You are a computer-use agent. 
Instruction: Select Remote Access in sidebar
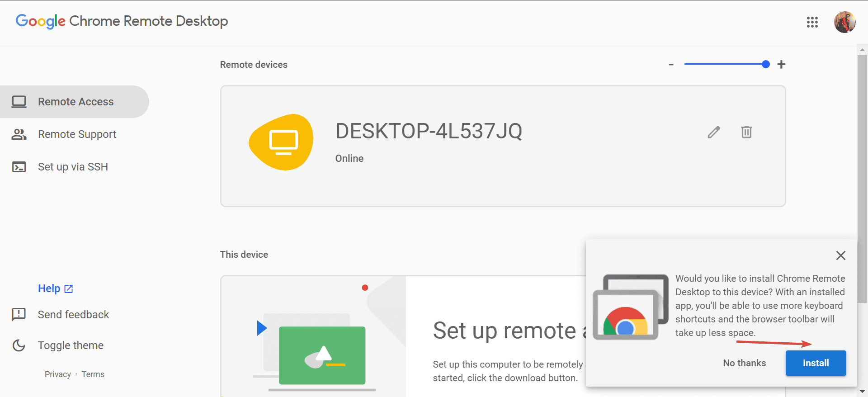(75, 102)
